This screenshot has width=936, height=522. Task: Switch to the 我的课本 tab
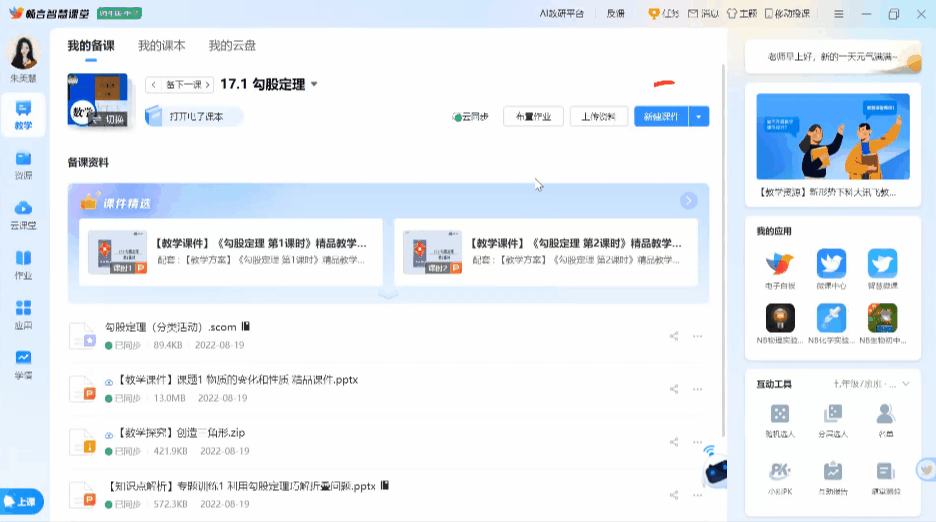[x=161, y=46]
